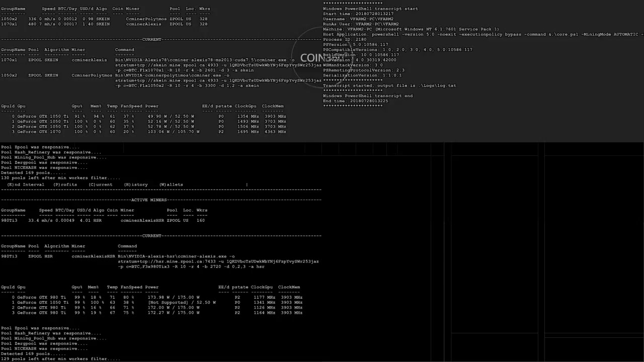Click the 4363 MHz memory clock value

pos(276,132)
